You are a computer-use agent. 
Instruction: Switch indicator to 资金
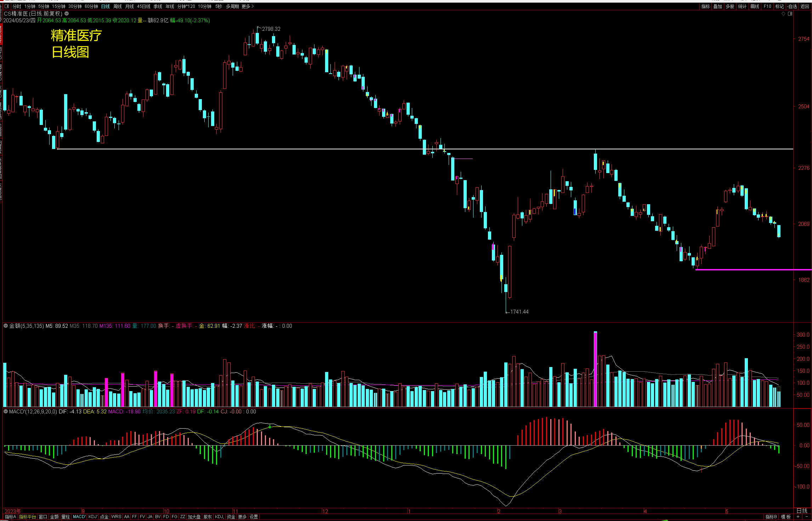231,517
